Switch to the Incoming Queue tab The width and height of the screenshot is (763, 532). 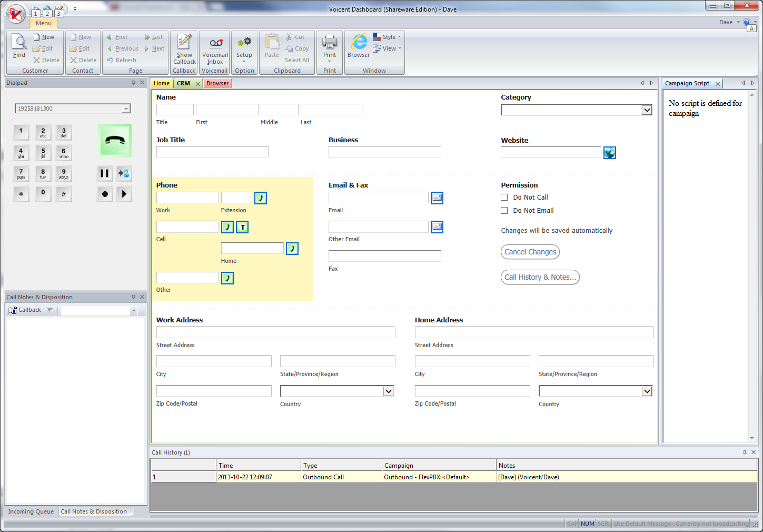coord(31,511)
